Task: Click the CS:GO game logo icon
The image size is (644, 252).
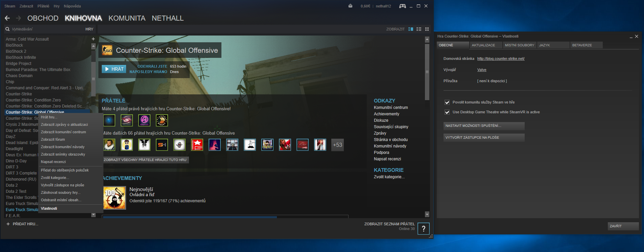Action: tap(107, 50)
